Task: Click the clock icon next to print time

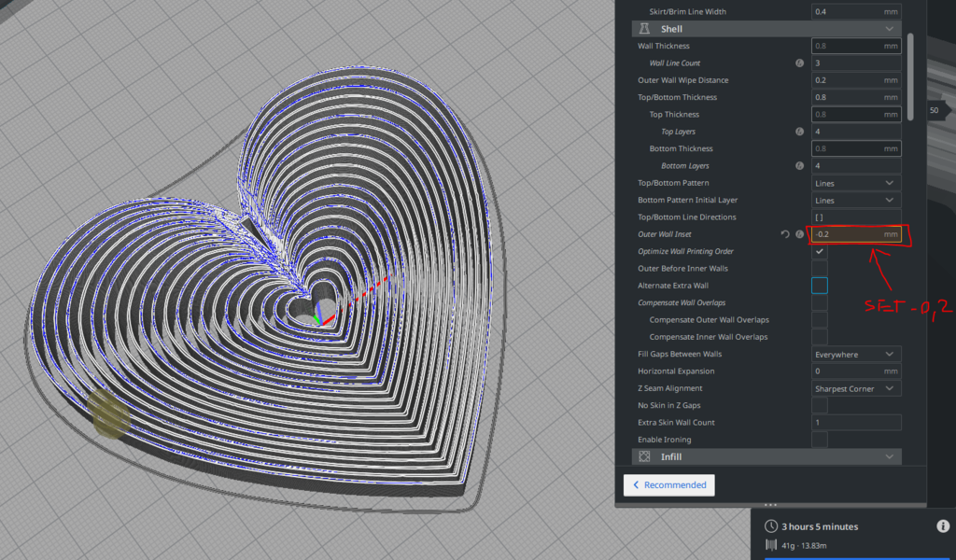Action: pyautogui.click(x=771, y=525)
